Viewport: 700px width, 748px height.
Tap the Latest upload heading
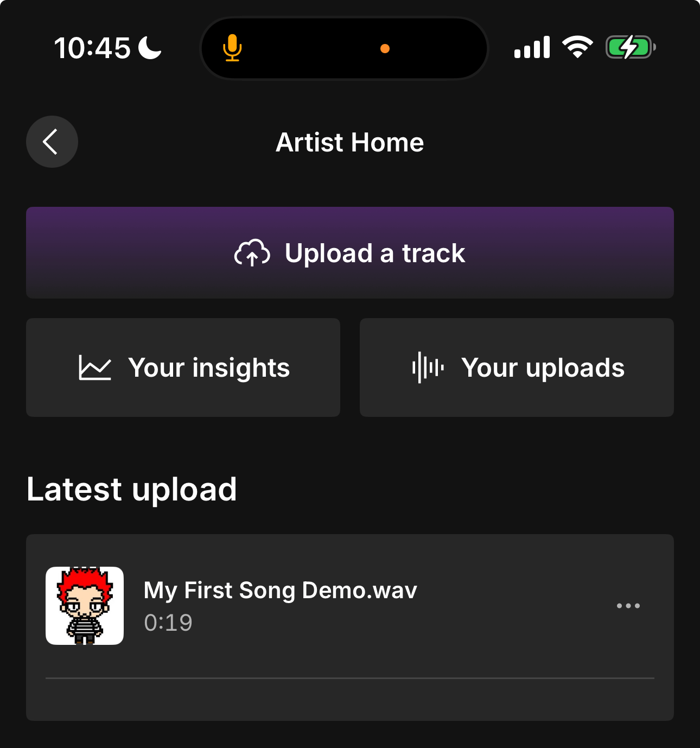pyautogui.click(x=132, y=489)
